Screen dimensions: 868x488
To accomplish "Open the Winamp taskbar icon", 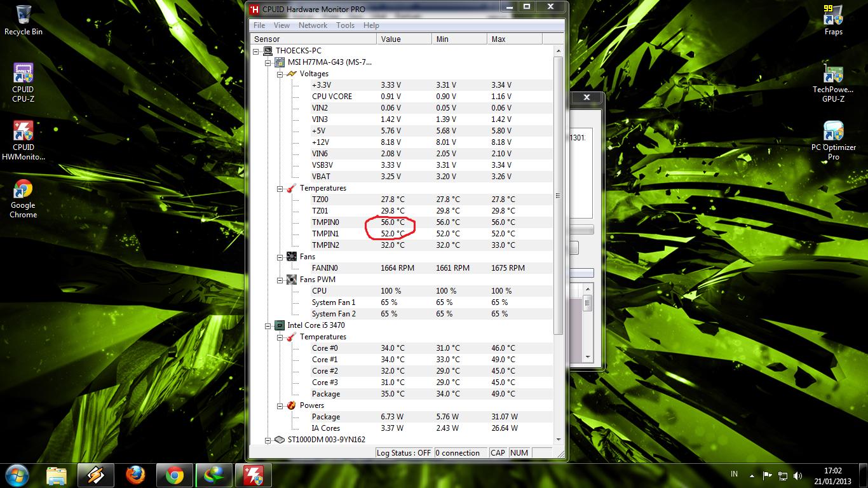I will click(96, 475).
